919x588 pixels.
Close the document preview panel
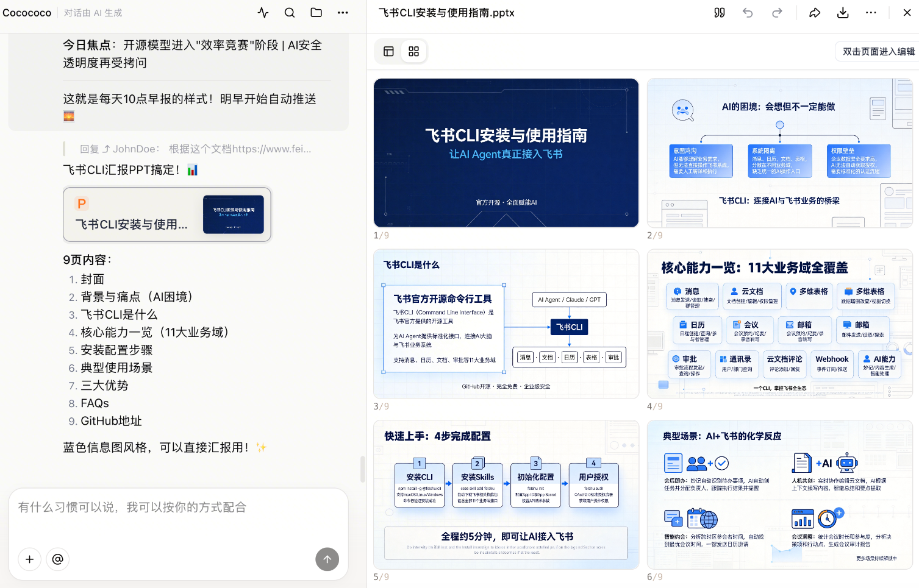(907, 13)
